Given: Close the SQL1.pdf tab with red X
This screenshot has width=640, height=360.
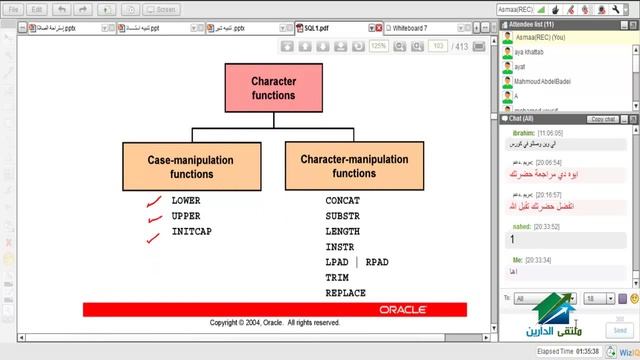Looking at the screenshot, I should pos(379,28).
